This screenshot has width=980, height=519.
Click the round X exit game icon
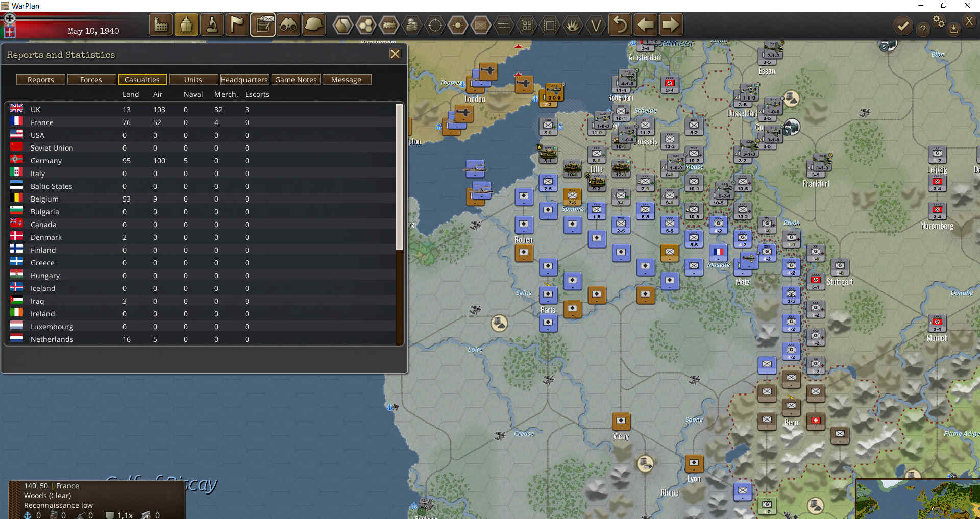pyautogui.click(x=969, y=21)
